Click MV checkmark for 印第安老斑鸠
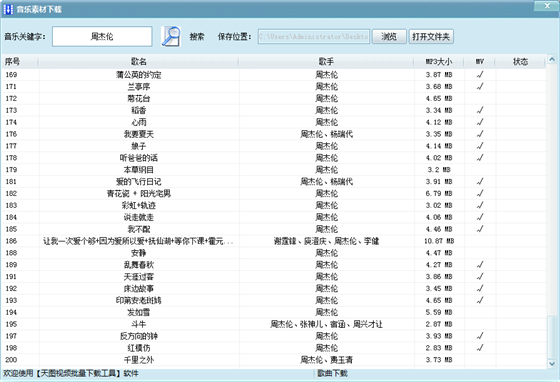The image size is (560, 382). click(x=480, y=300)
